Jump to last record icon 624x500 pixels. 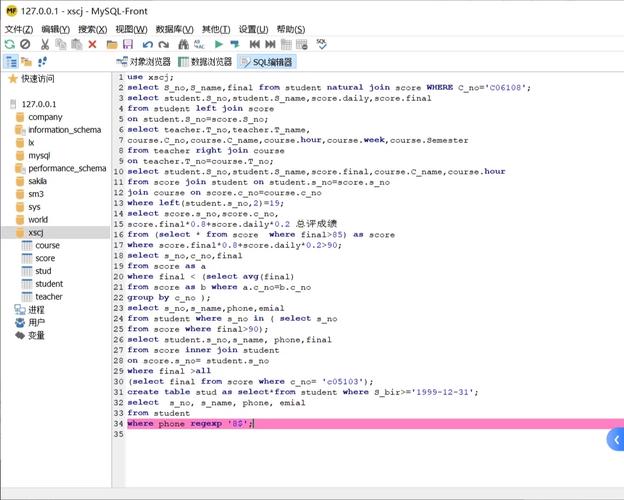(270, 44)
